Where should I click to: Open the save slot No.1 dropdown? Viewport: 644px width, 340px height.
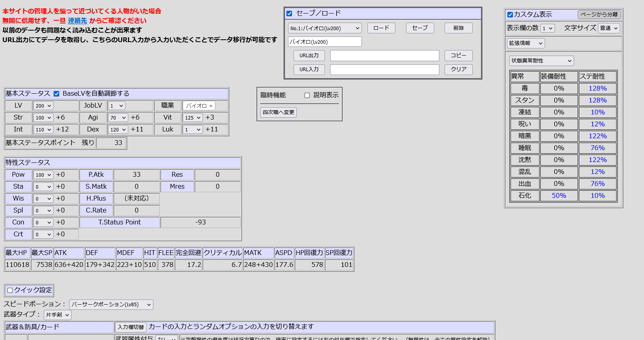tap(325, 28)
